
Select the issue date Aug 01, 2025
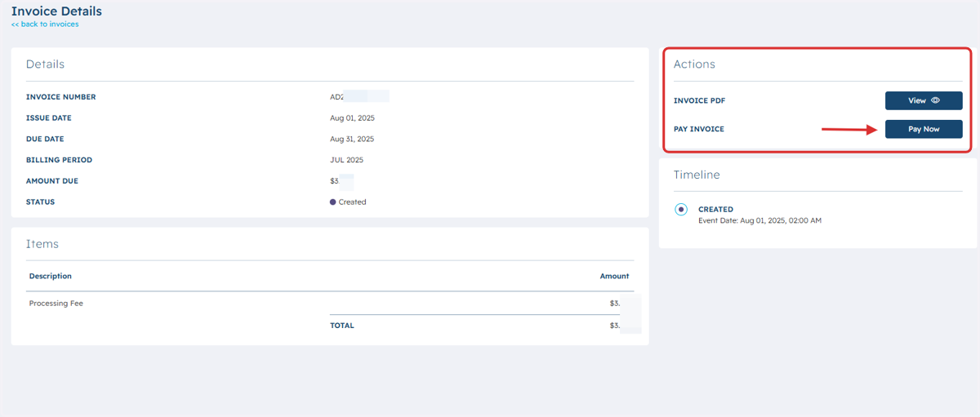(352, 118)
